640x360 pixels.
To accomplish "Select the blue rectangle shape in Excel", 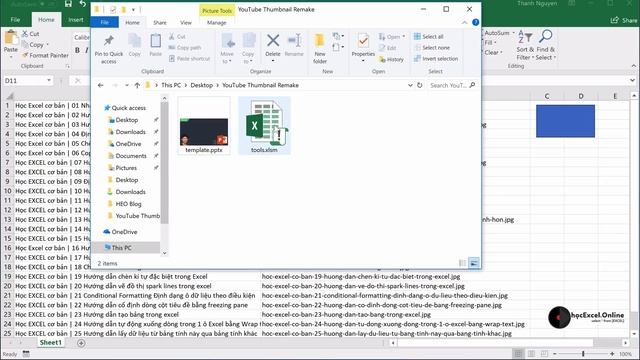I will pyautogui.click(x=565, y=121).
